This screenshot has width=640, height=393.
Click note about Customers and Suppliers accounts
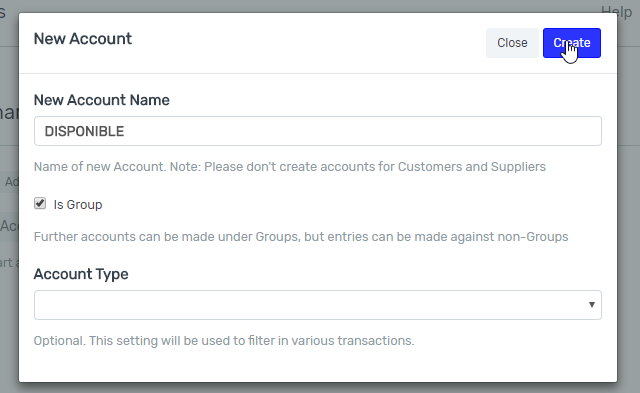(289, 167)
